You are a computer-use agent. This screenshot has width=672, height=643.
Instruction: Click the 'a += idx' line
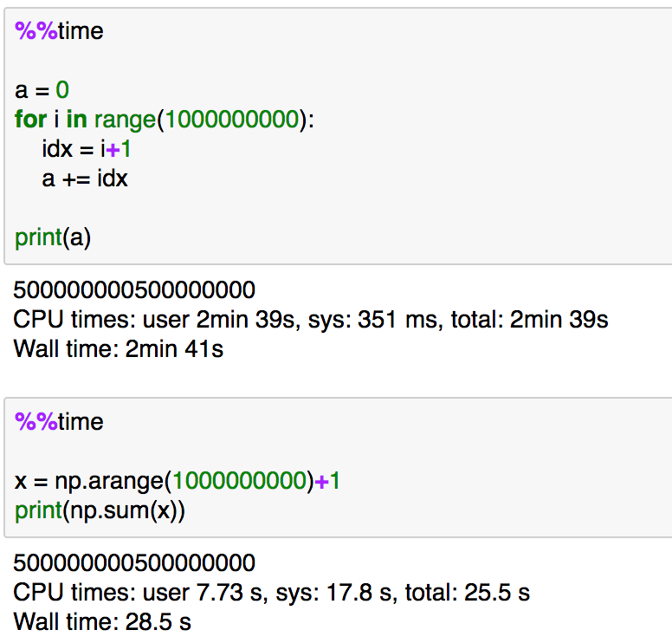point(84,179)
